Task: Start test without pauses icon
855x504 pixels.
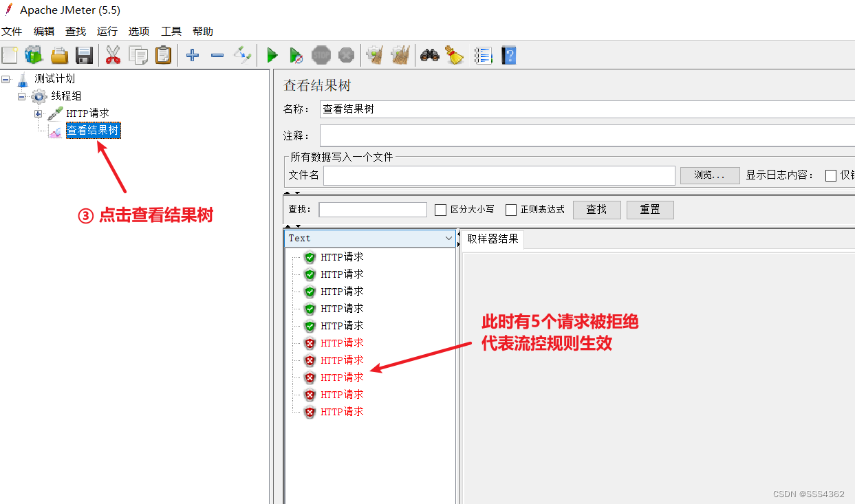Action: [x=296, y=55]
